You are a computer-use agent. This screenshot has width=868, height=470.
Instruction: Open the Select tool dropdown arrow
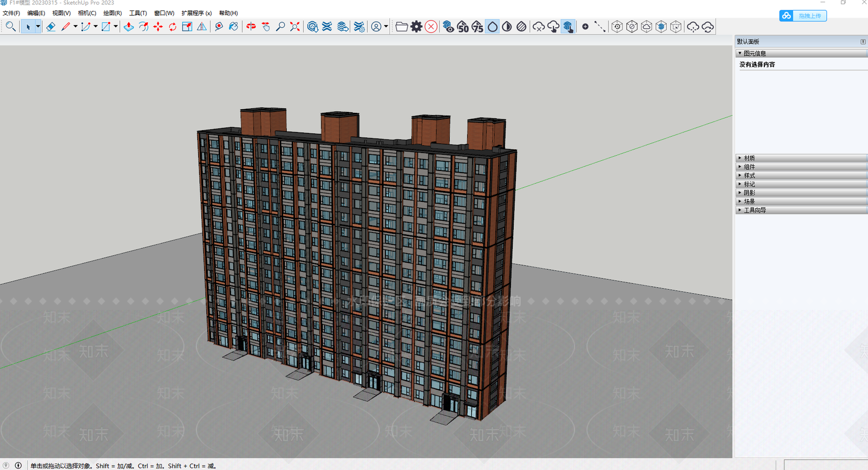click(x=38, y=27)
